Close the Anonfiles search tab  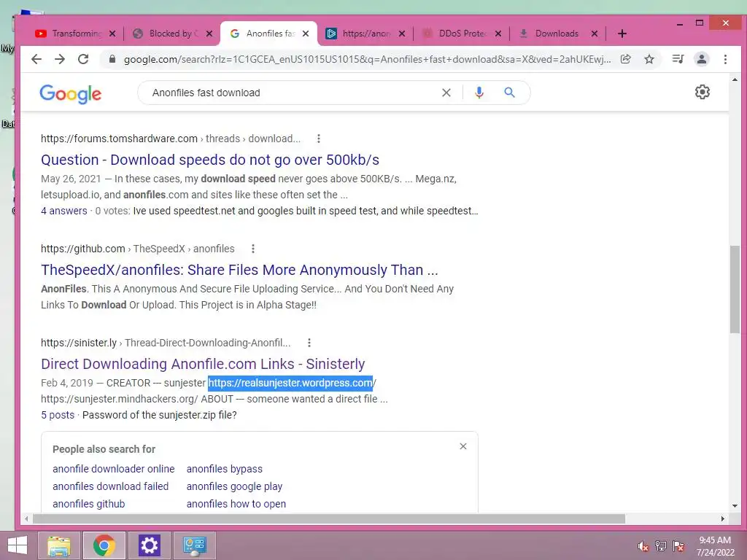coord(306,34)
